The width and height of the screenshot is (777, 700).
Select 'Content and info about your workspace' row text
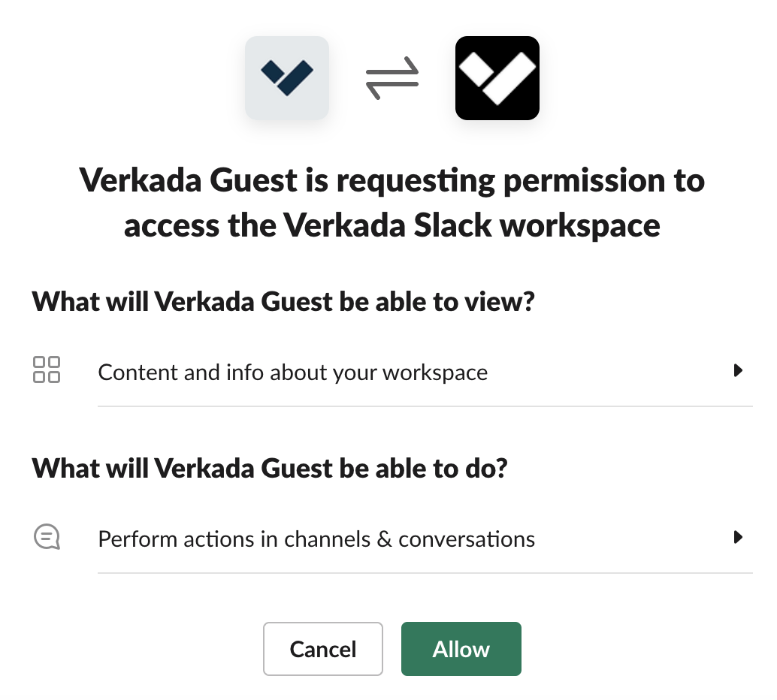point(292,373)
